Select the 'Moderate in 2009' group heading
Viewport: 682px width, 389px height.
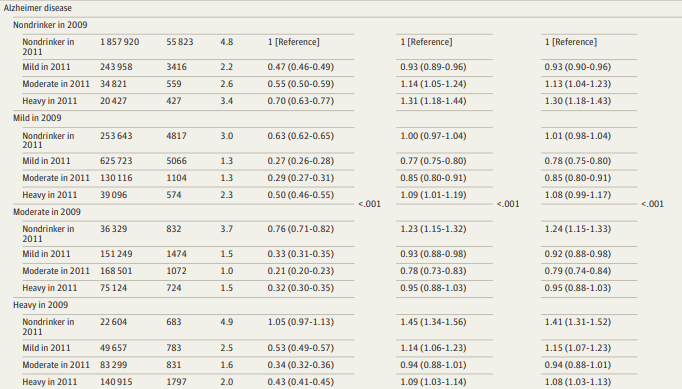[x=47, y=212]
